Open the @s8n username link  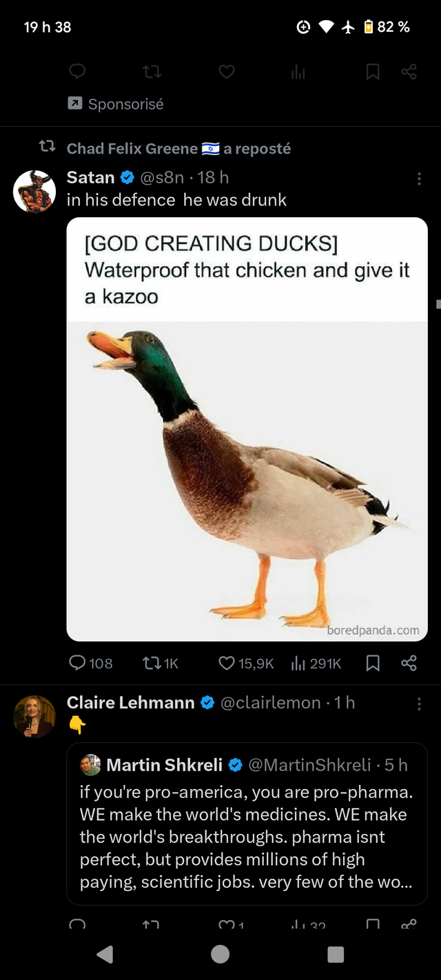point(163,178)
